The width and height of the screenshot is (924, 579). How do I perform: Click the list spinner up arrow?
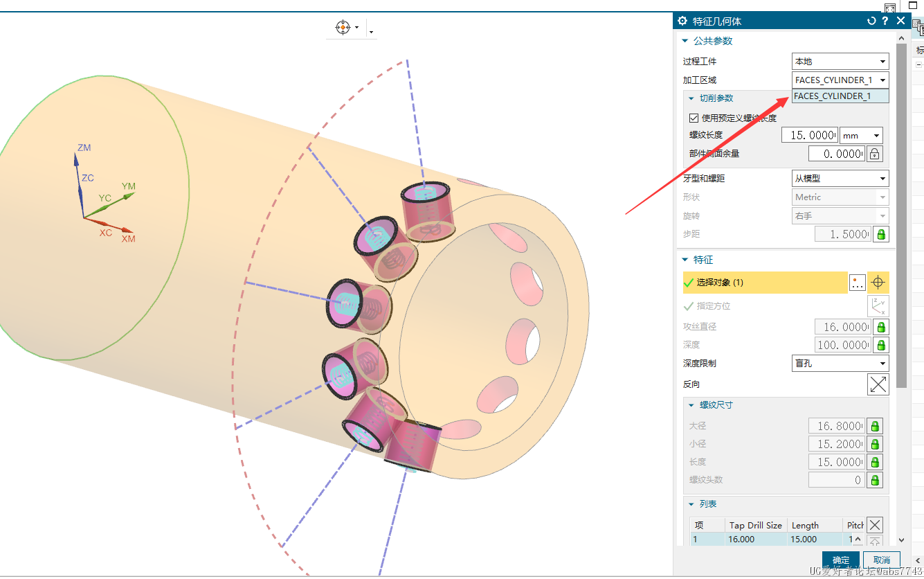(858, 540)
